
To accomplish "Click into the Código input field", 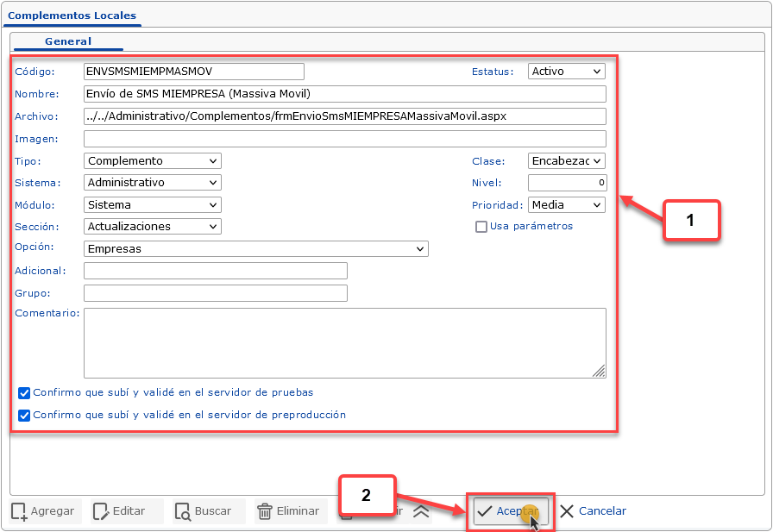I will click(x=194, y=72).
